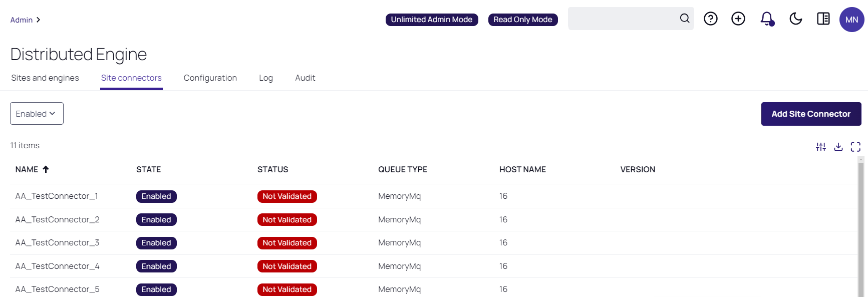Image resolution: width=868 pixels, height=297 pixels.
Task: Click Add Site Connector button
Action: tap(810, 114)
